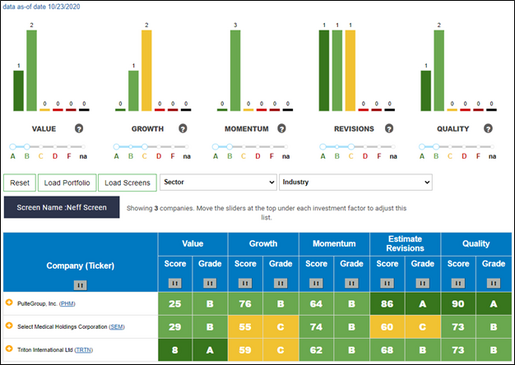Open the help icon beside REVISIONS

click(x=389, y=128)
